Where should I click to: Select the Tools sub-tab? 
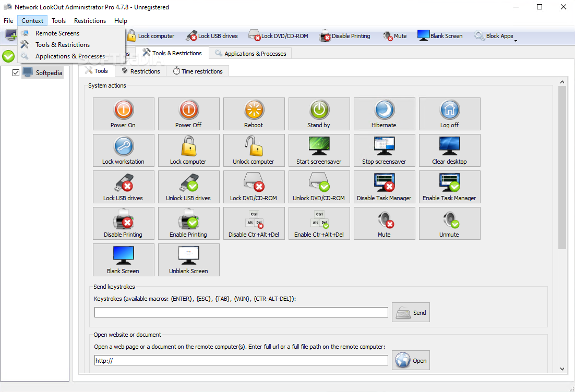click(97, 71)
